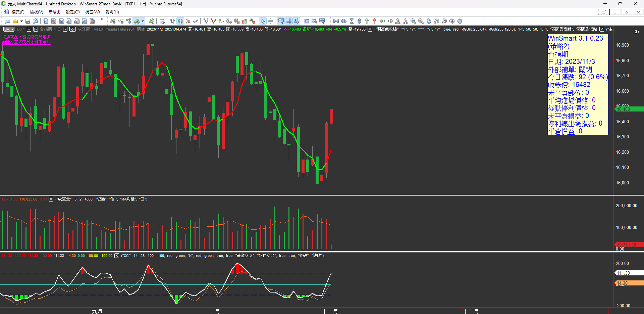Switch chart to OHLC bar style

coord(172,21)
